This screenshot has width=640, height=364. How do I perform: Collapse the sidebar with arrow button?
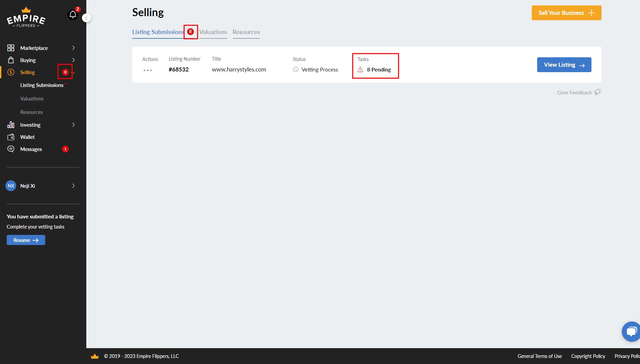(x=87, y=18)
